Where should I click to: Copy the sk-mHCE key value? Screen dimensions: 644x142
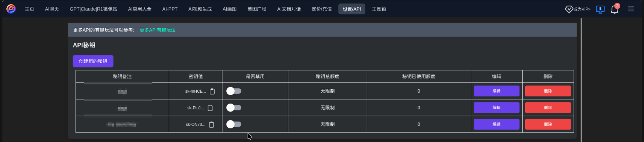[212, 92]
